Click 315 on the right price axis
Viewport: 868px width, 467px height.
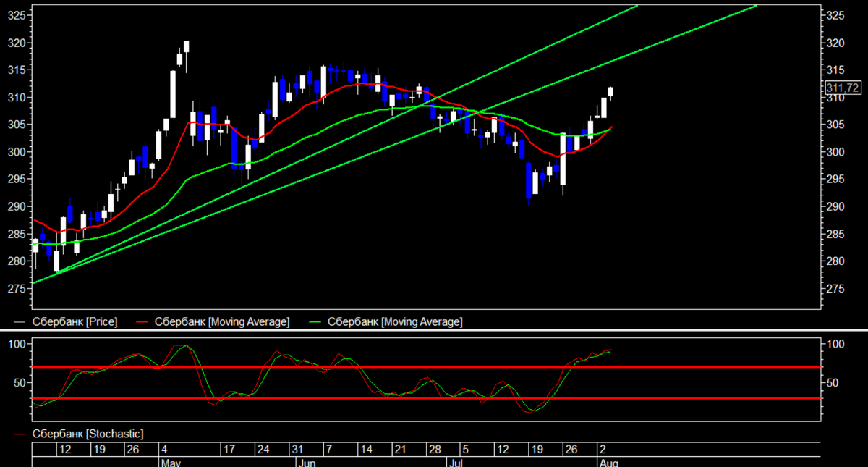click(835, 70)
